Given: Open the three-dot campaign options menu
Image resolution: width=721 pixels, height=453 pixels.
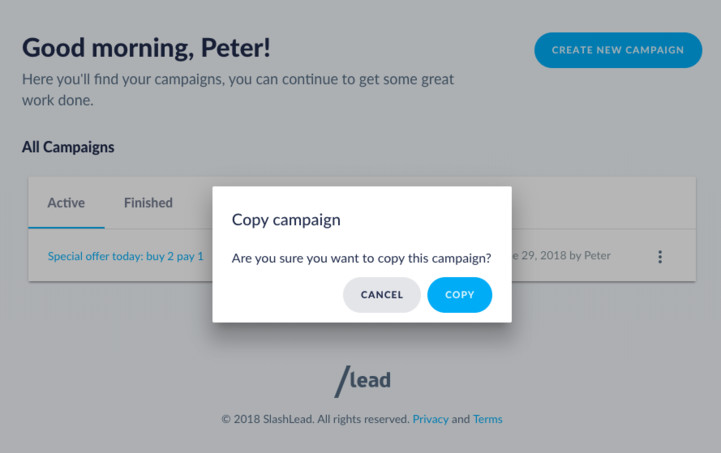Looking at the screenshot, I should (660, 257).
